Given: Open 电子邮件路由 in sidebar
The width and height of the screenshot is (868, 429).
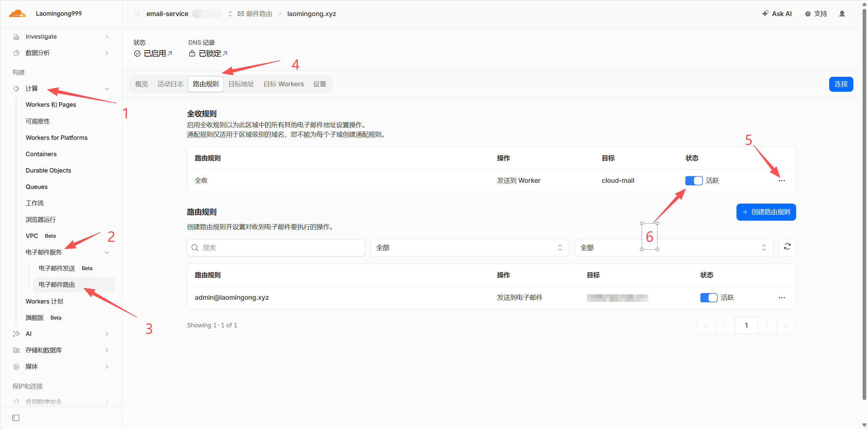Looking at the screenshot, I should point(74,285).
